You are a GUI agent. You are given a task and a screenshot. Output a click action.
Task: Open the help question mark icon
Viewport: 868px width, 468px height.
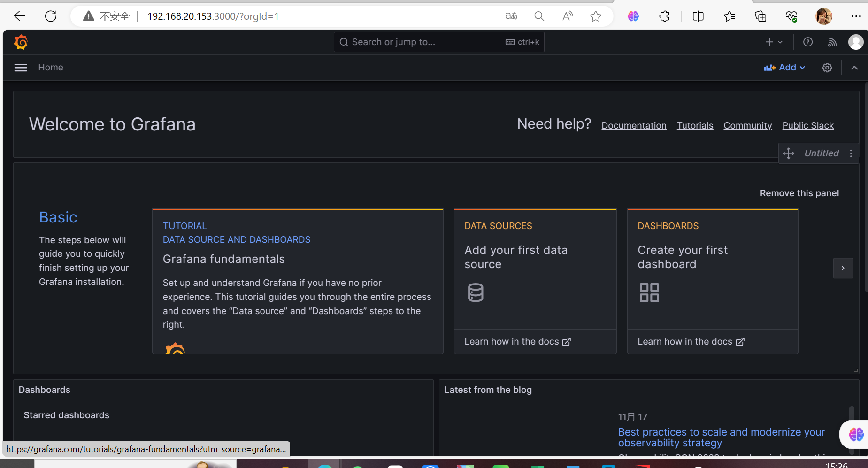(x=808, y=42)
